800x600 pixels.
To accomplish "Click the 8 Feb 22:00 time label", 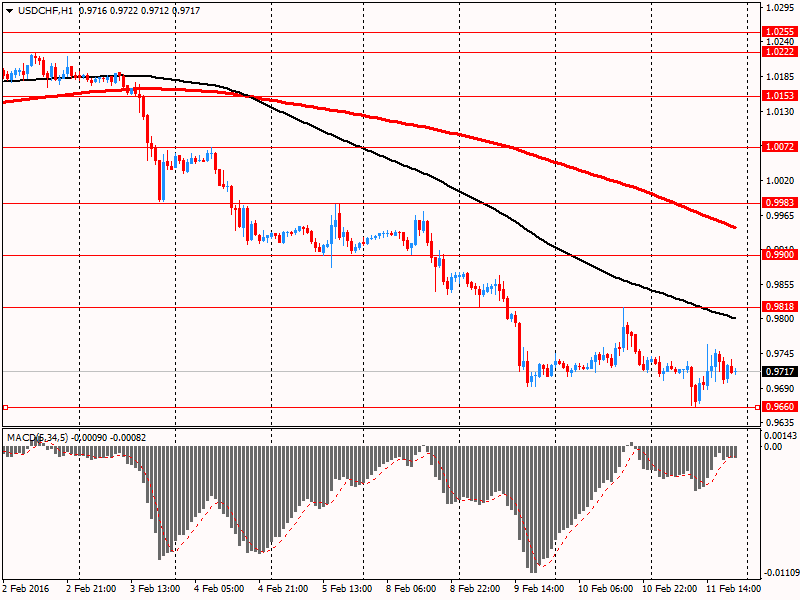I will tap(476, 589).
